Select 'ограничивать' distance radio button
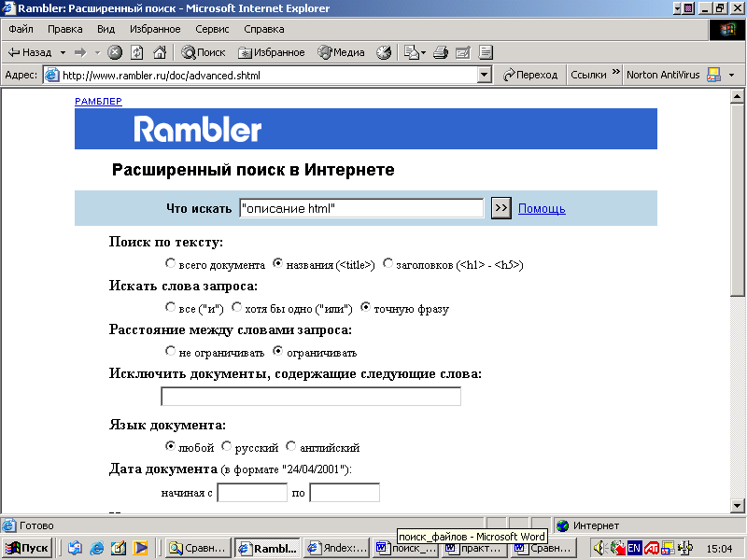 pyautogui.click(x=277, y=351)
